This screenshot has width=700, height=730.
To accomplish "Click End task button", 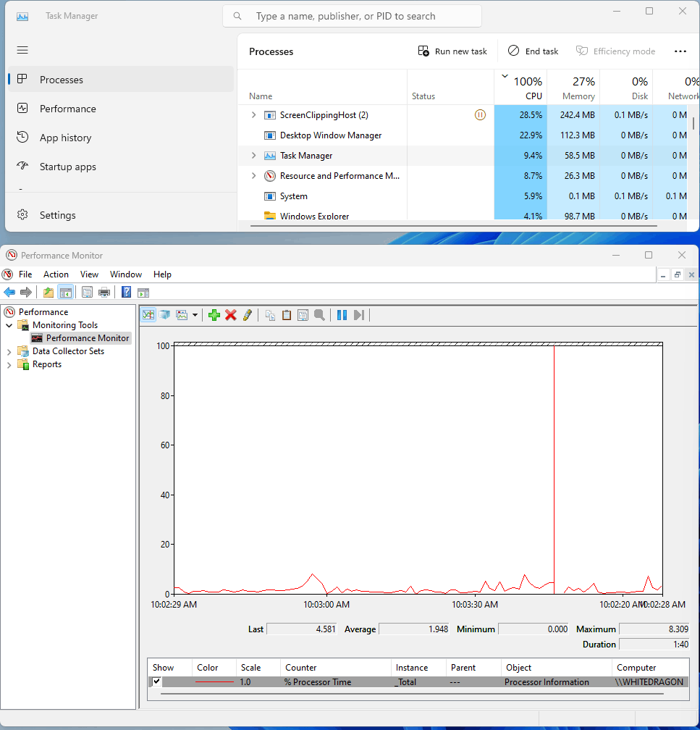I will pyautogui.click(x=534, y=51).
